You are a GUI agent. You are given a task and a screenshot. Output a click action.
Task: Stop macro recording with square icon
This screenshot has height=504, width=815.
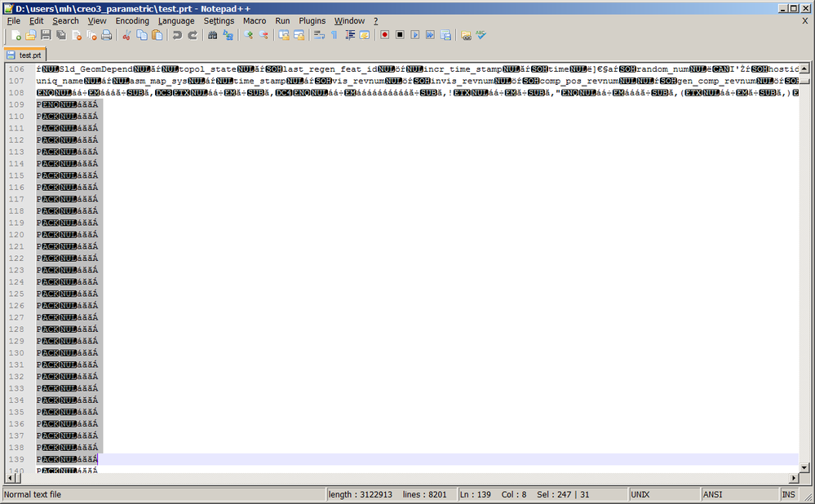click(x=400, y=35)
